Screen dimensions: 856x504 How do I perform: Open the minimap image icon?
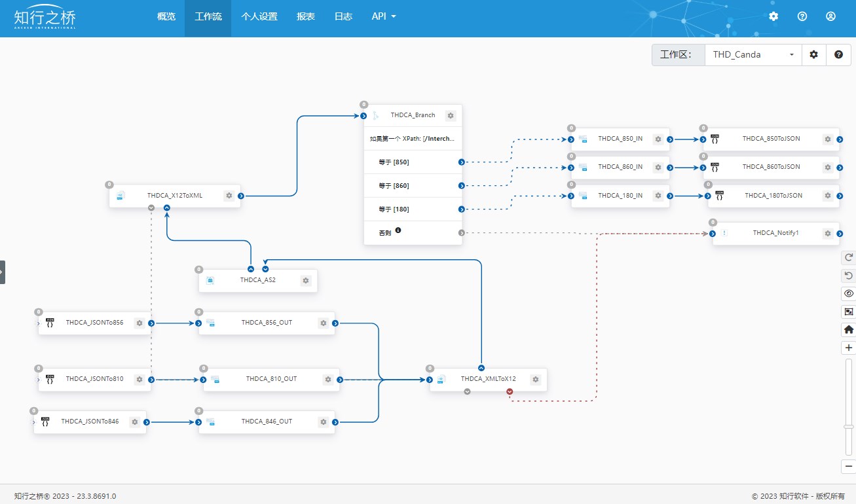[849, 312]
